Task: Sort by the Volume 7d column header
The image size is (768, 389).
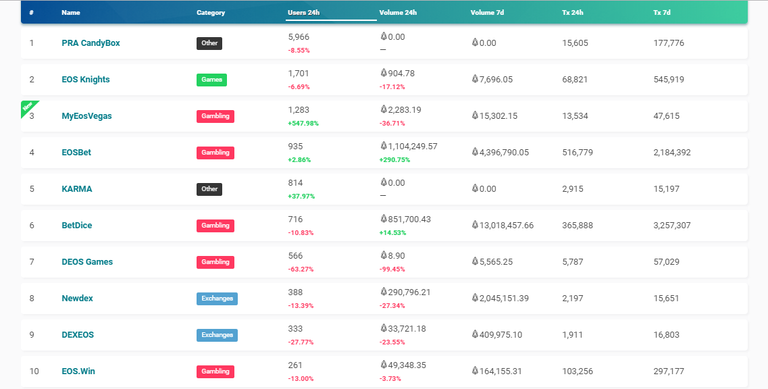Action: click(x=487, y=13)
